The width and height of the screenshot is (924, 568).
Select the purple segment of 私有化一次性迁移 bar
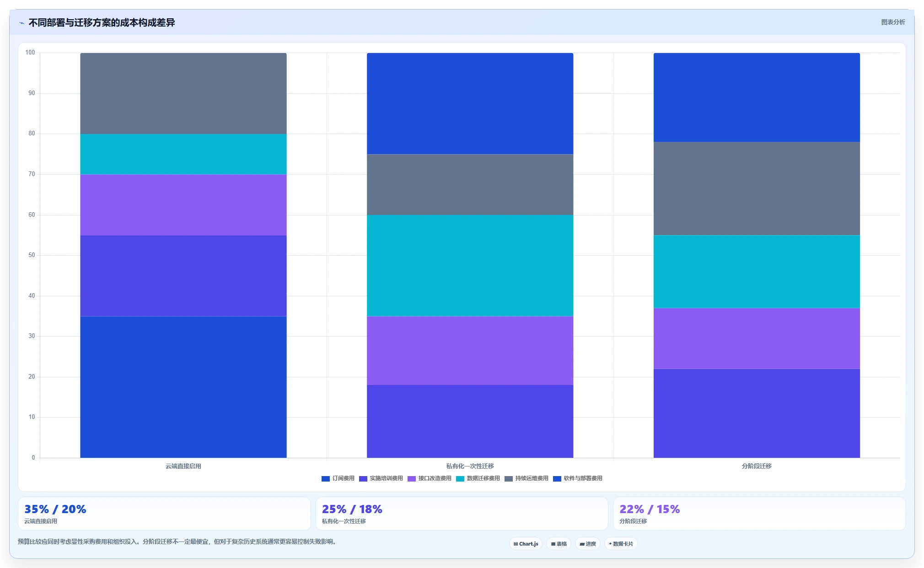coord(470,350)
